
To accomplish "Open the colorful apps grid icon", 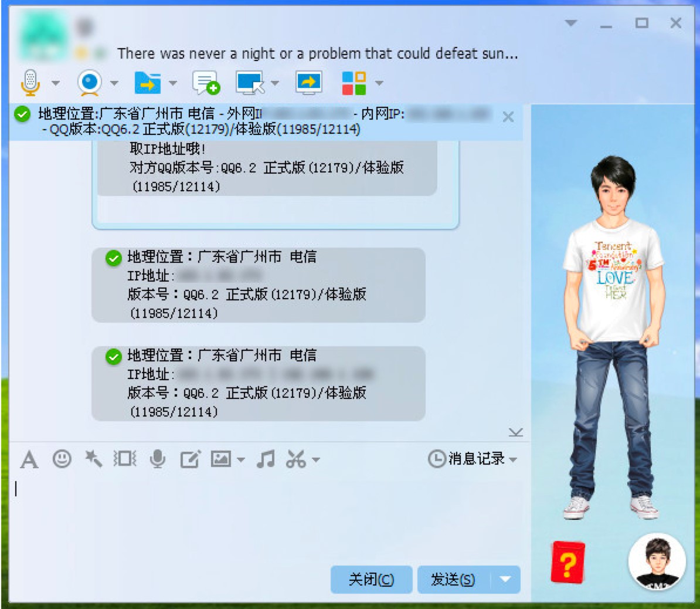I will (354, 83).
